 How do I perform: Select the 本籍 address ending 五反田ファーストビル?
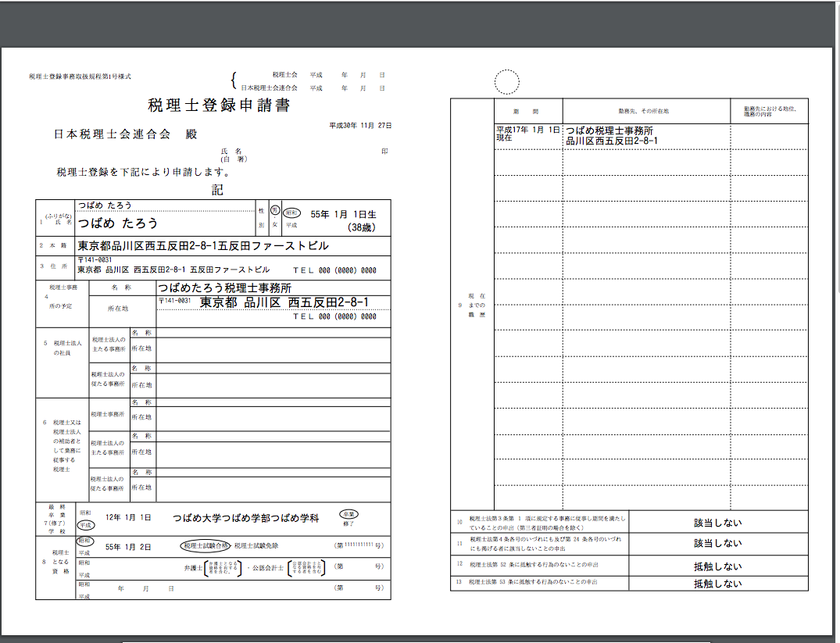[203, 246]
